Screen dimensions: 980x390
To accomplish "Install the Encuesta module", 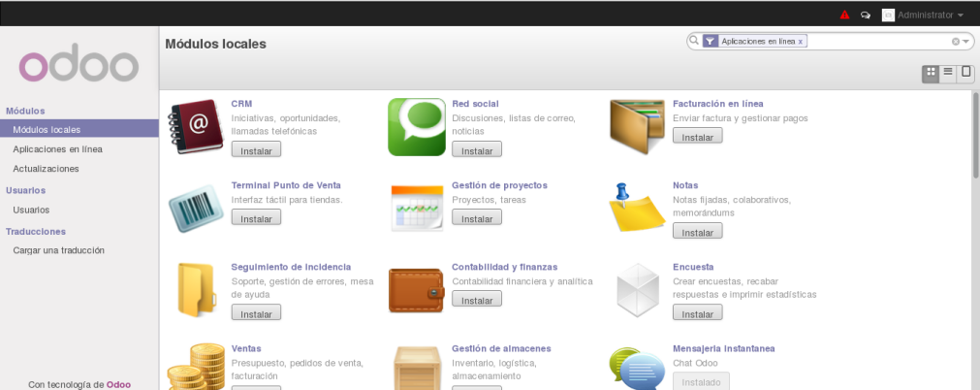I will (698, 312).
